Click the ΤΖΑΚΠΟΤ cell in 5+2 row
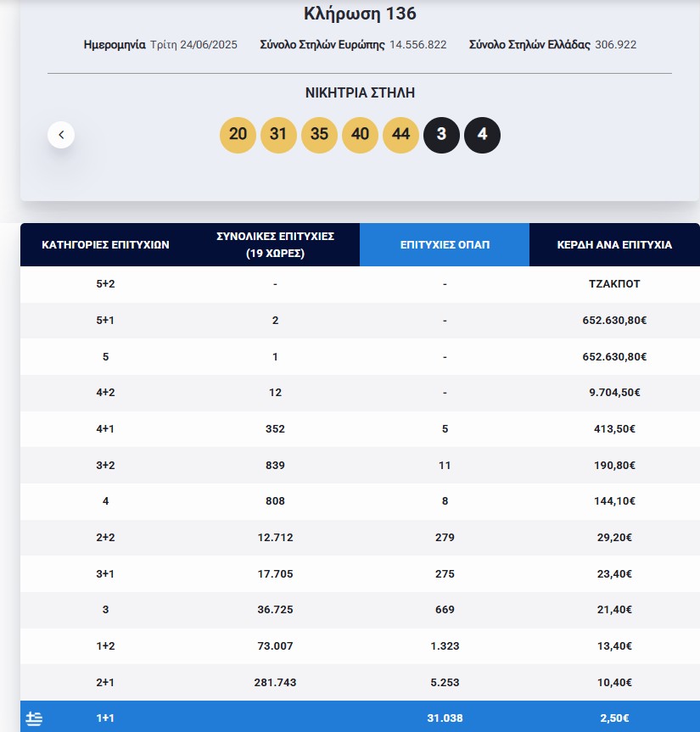 614,284
